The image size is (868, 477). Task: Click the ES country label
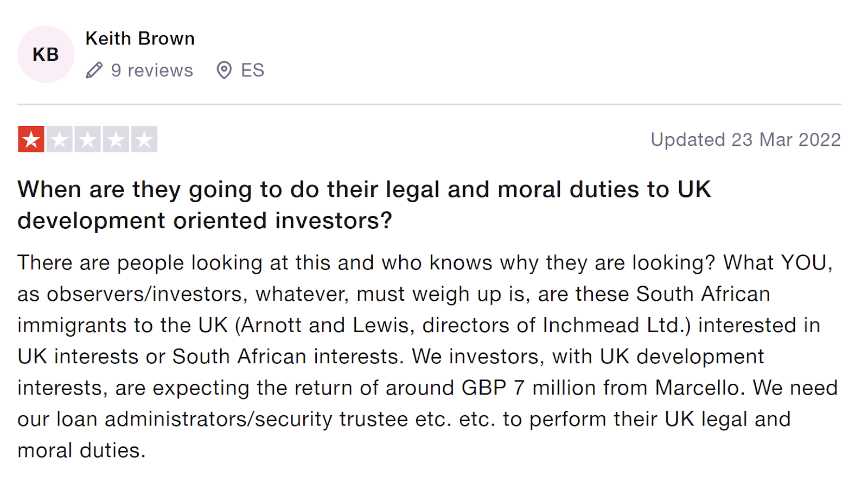pyautogui.click(x=252, y=70)
